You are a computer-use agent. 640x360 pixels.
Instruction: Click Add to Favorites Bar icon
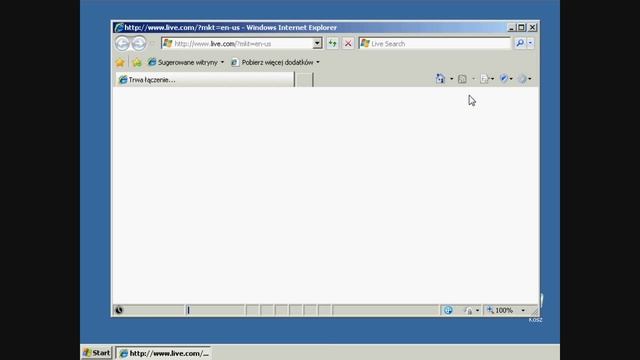tap(137, 62)
